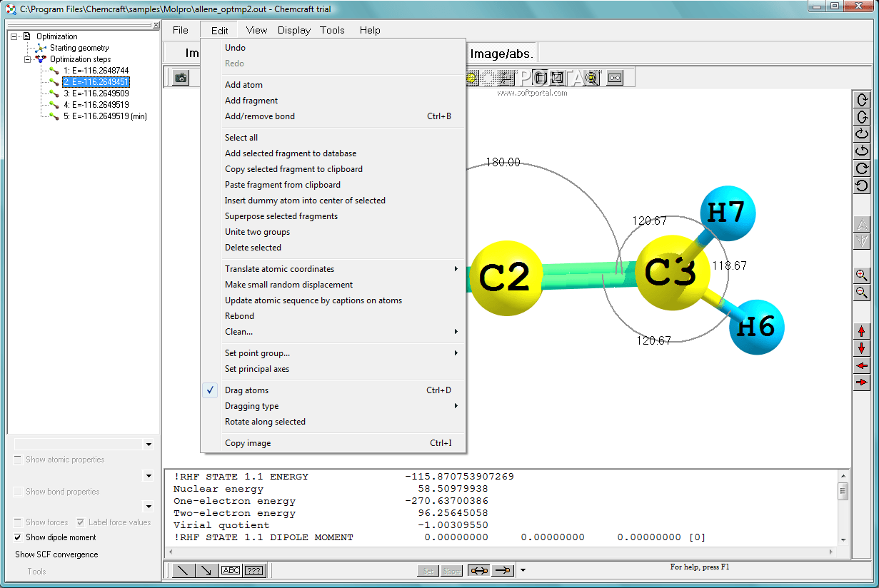Image resolution: width=879 pixels, height=588 pixels.
Task: Move molecule left with red left arrow
Action: pos(862,365)
